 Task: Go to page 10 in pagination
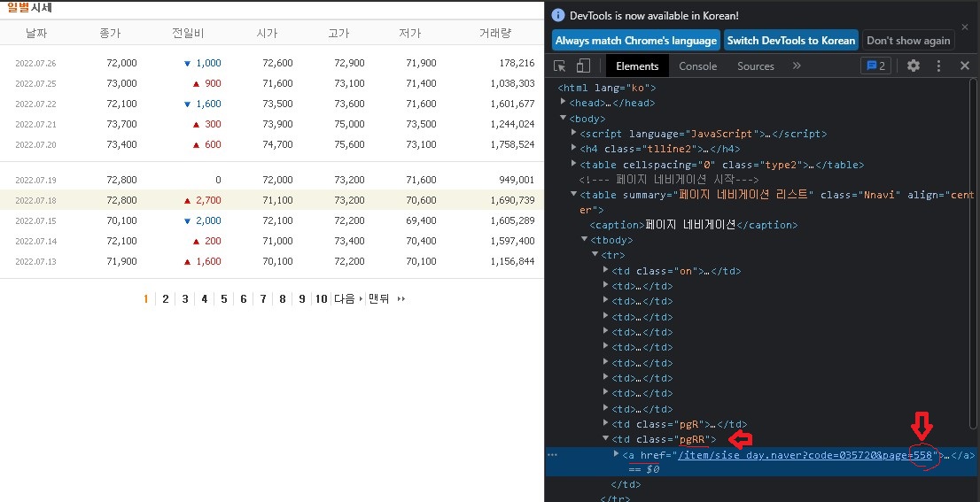pyautogui.click(x=322, y=299)
